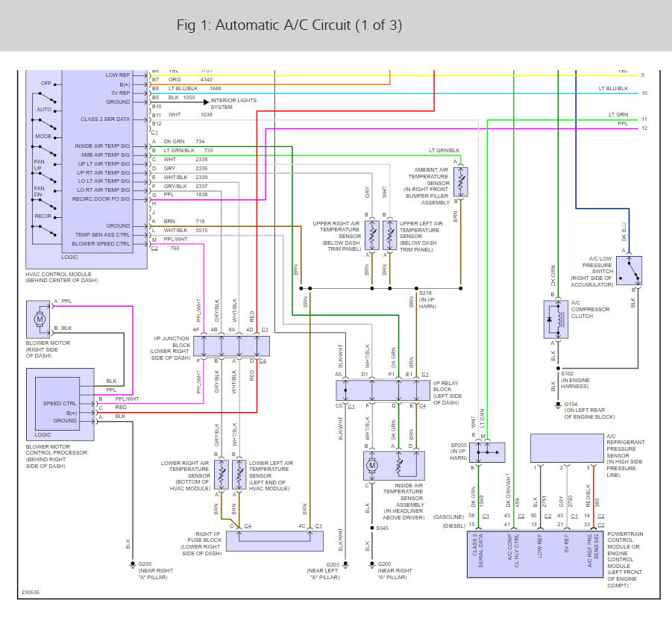Click the DK GRN 734 wire label
This screenshot has height=621, width=672.
(184, 142)
